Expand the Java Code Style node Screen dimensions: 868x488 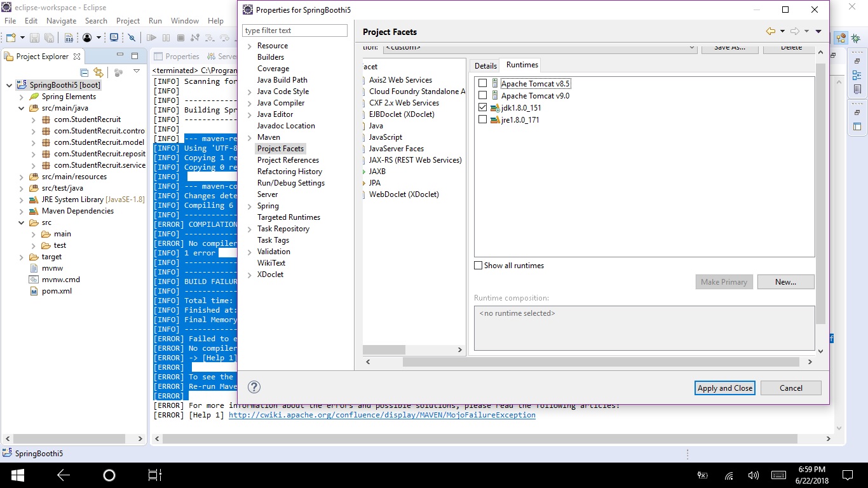click(x=249, y=92)
